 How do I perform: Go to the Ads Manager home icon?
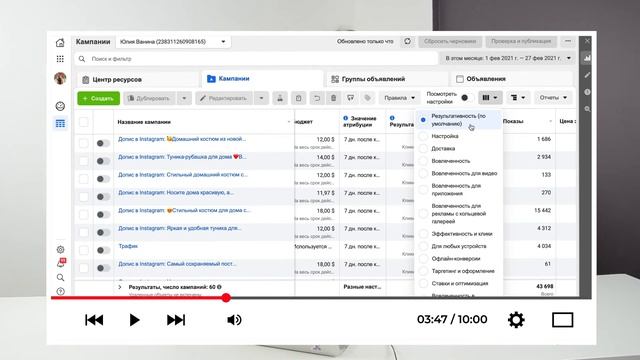(x=60, y=42)
